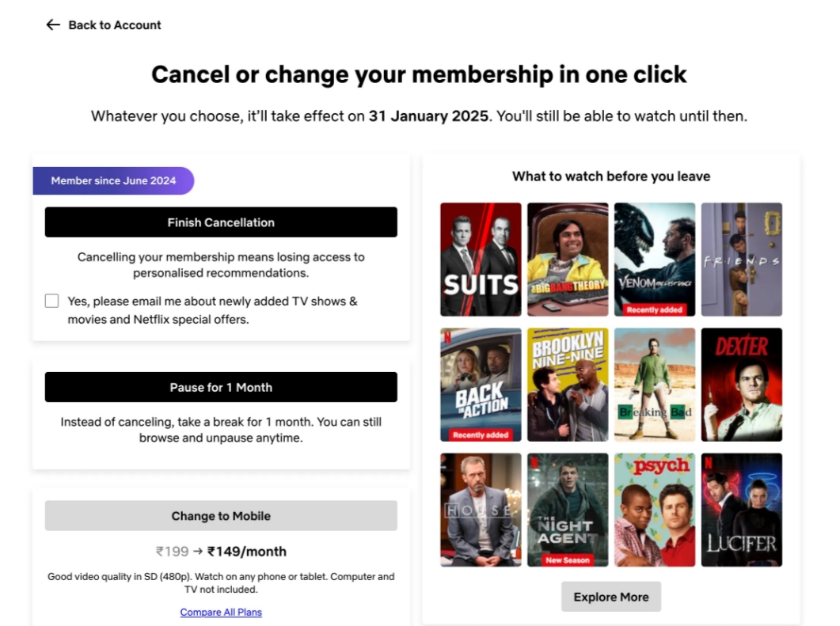Select The Big Bang Theory thumbnail
The image size is (840, 626).
568,259
